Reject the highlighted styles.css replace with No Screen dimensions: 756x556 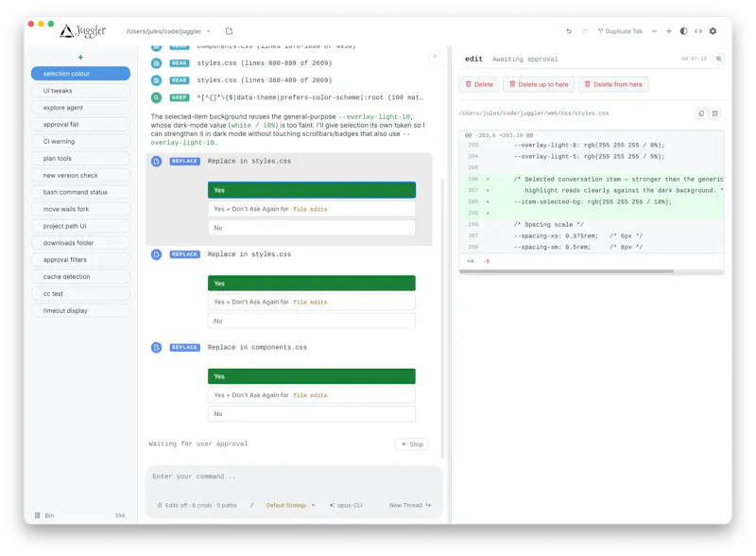click(312, 228)
